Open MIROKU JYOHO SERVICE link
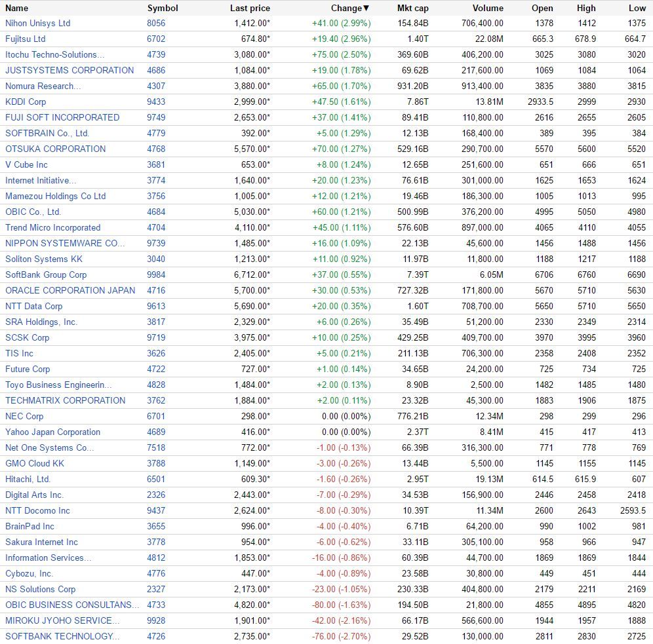The image size is (653, 644). coord(62,621)
